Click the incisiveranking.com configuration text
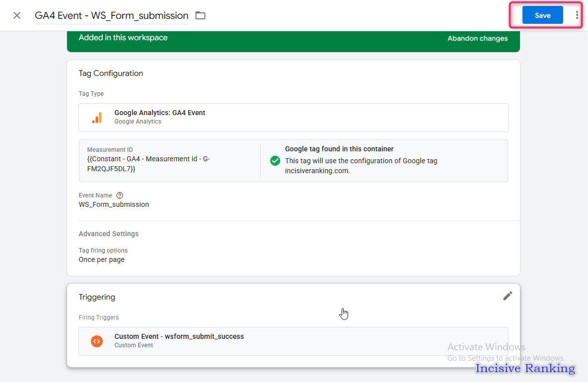The height and width of the screenshot is (382, 588). coord(361,166)
